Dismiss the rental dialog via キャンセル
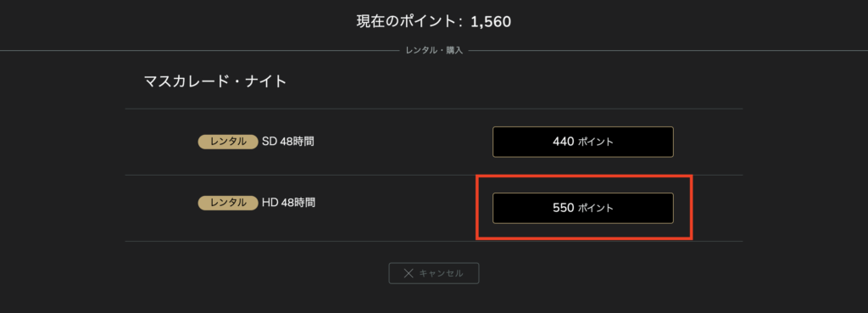Image resolution: width=868 pixels, height=313 pixels. pos(434,273)
